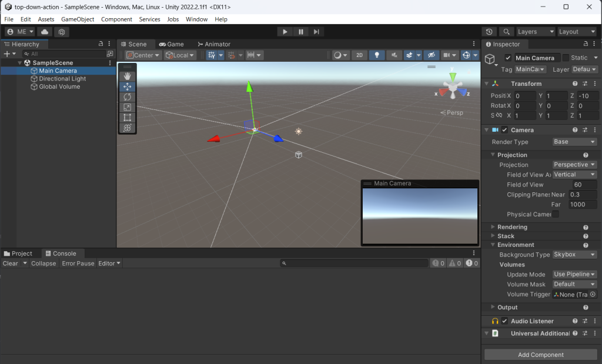Click the Hierarchy create plus button
The height and width of the screenshot is (364, 602).
click(7, 54)
